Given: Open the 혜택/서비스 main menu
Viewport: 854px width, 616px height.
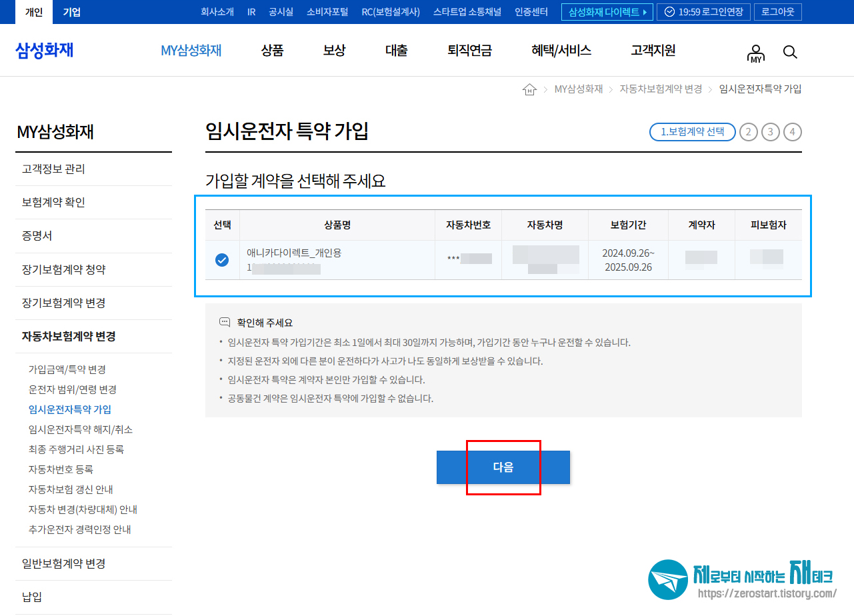Looking at the screenshot, I should click(561, 51).
